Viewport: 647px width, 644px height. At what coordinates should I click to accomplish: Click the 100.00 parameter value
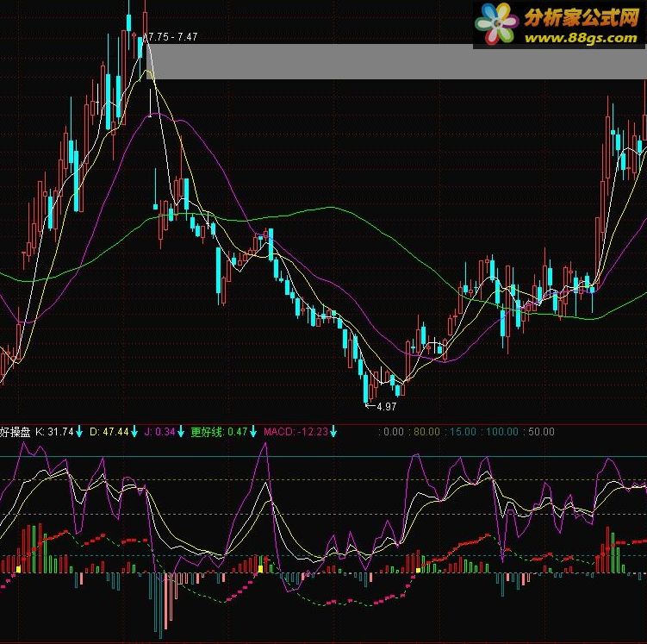(x=501, y=432)
